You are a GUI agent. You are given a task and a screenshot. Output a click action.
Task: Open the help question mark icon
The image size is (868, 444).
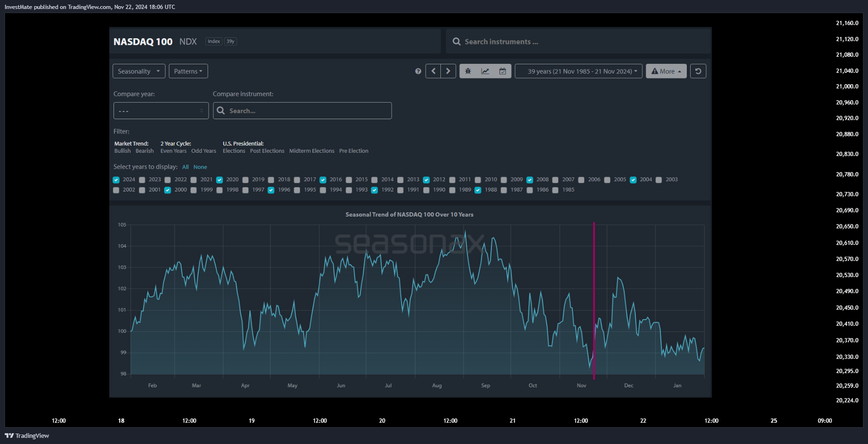[418, 71]
